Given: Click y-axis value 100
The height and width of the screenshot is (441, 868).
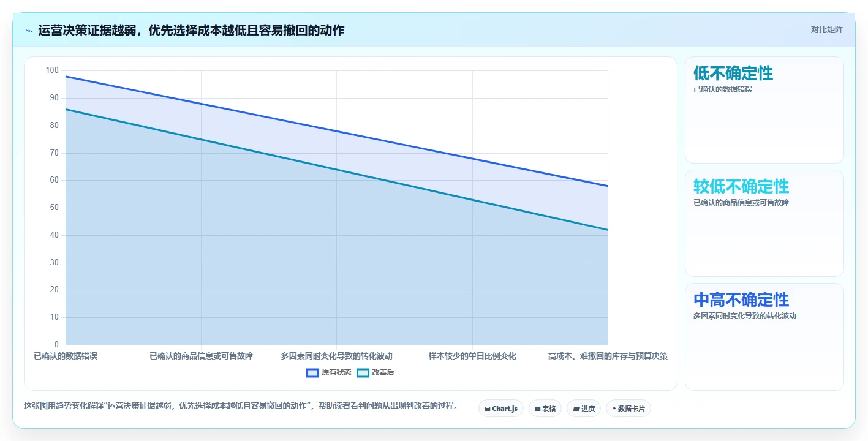Looking at the screenshot, I should coord(52,70).
